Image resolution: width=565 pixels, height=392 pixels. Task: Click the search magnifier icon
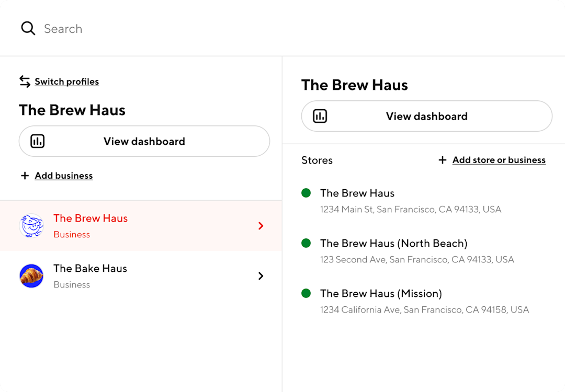point(28,28)
